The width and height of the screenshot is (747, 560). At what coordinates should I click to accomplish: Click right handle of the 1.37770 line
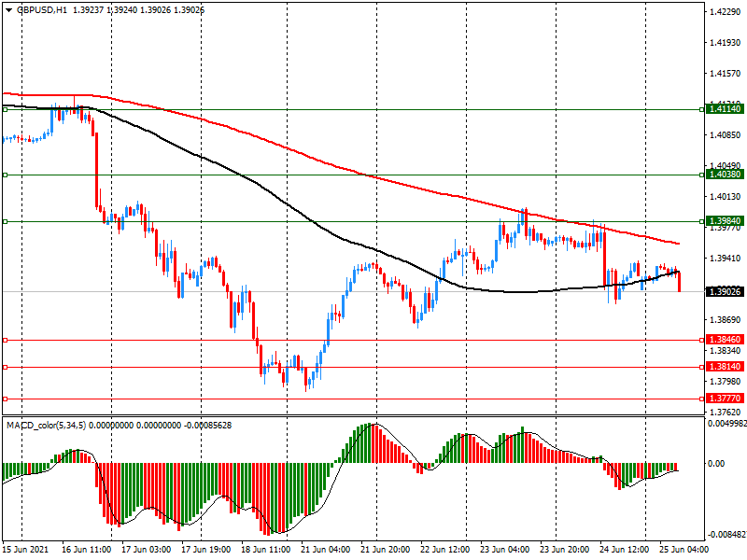click(x=702, y=399)
